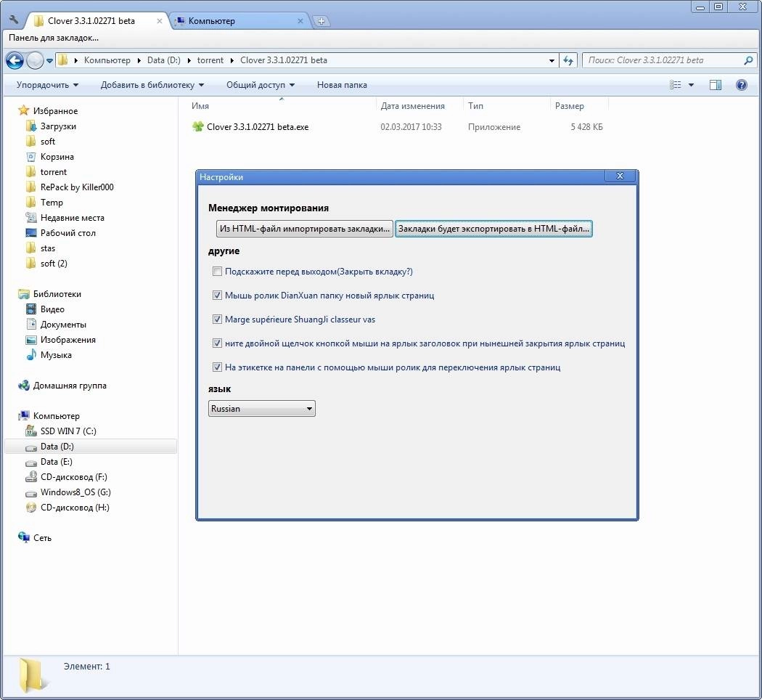Open the SSD WIN 7 (C:) drive
The height and width of the screenshot is (700, 762).
[x=68, y=431]
